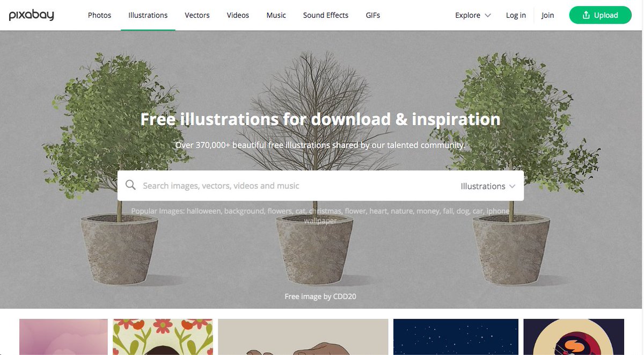Open the red flowers illustration thumbnail

(163, 337)
